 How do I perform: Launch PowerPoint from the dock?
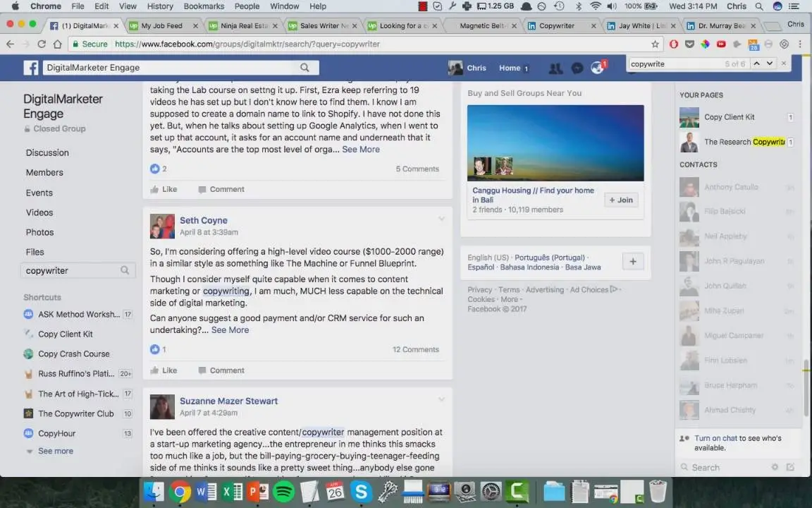pyautogui.click(x=257, y=491)
